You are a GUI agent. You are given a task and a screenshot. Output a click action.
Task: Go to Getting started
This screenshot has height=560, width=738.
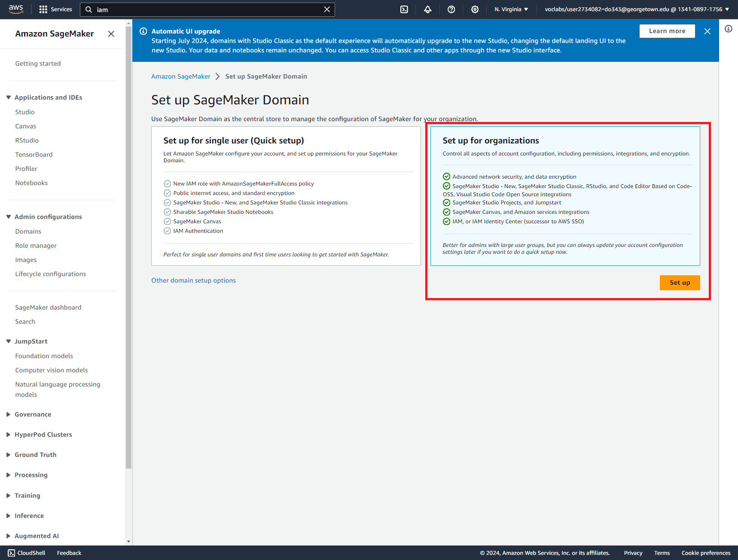[38, 64]
